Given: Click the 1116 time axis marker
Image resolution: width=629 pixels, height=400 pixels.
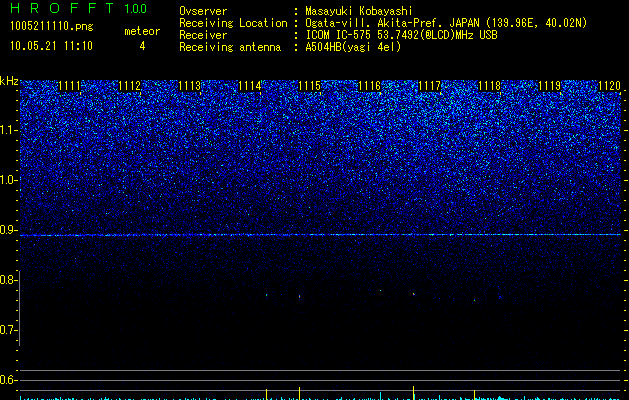Looking at the screenshot, I should tap(369, 86).
